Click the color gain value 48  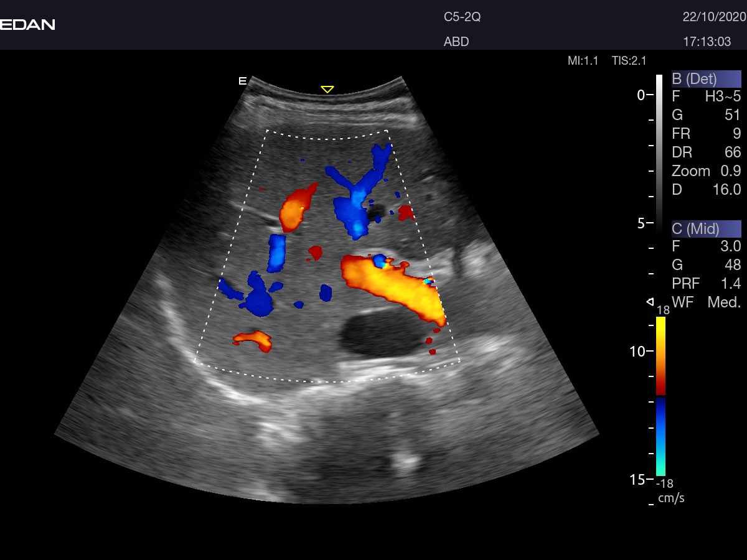(x=732, y=265)
